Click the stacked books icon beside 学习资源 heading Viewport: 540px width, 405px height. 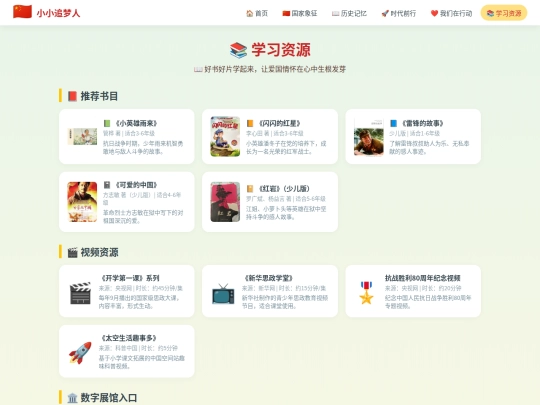[x=238, y=50]
